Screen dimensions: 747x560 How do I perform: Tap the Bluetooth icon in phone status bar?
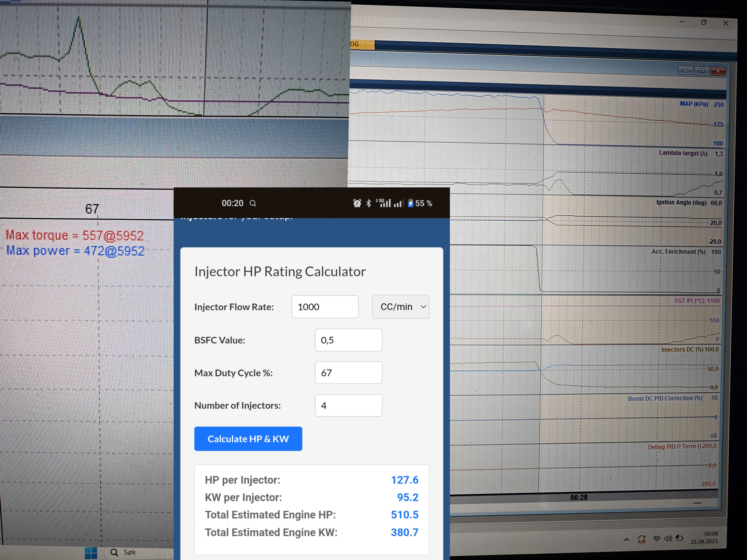click(369, 203)
